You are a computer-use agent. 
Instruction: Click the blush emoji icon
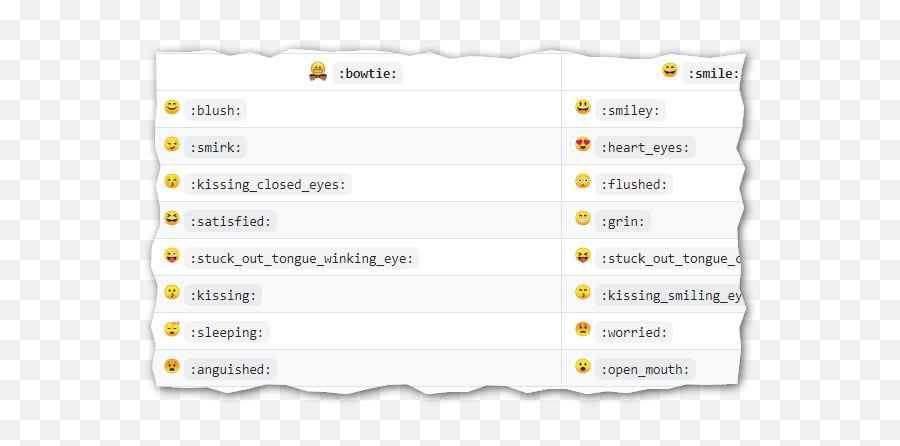pos(172,107)
